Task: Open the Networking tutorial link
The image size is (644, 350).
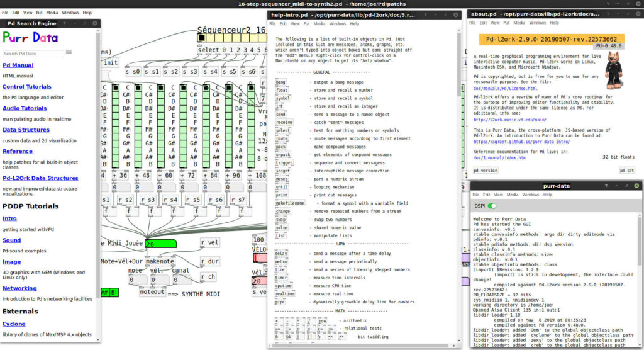Action: click(19, 288)
